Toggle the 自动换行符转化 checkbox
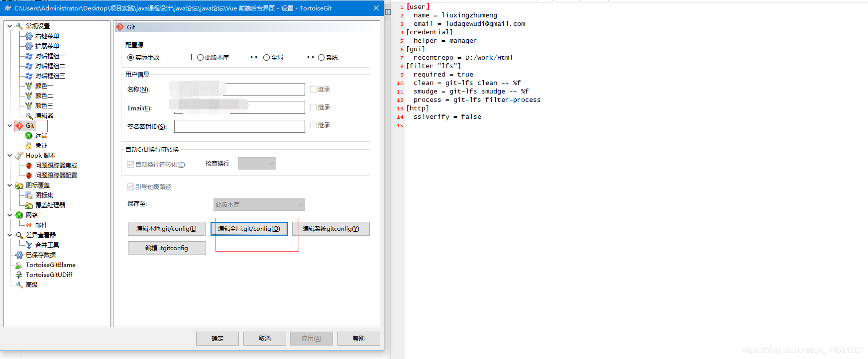868x359 pixels. pos(130,165)
